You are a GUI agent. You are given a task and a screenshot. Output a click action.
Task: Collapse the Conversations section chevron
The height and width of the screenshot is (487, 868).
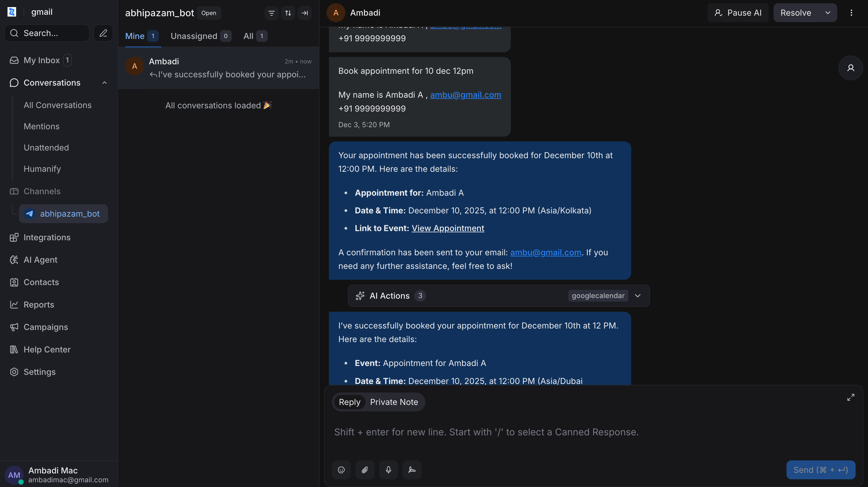point(105,83)
